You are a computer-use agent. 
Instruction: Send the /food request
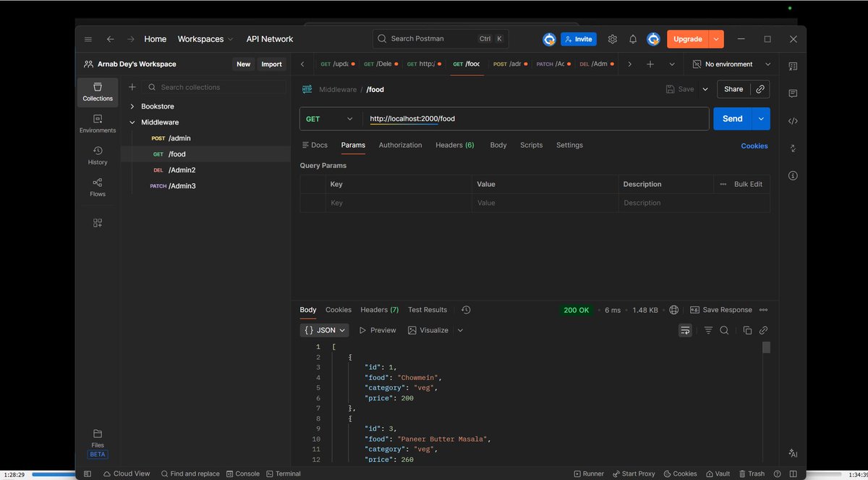pos(731,118)
